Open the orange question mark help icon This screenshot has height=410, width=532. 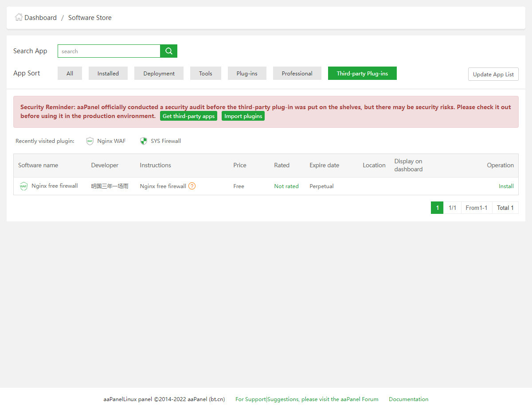coord(192,186)
